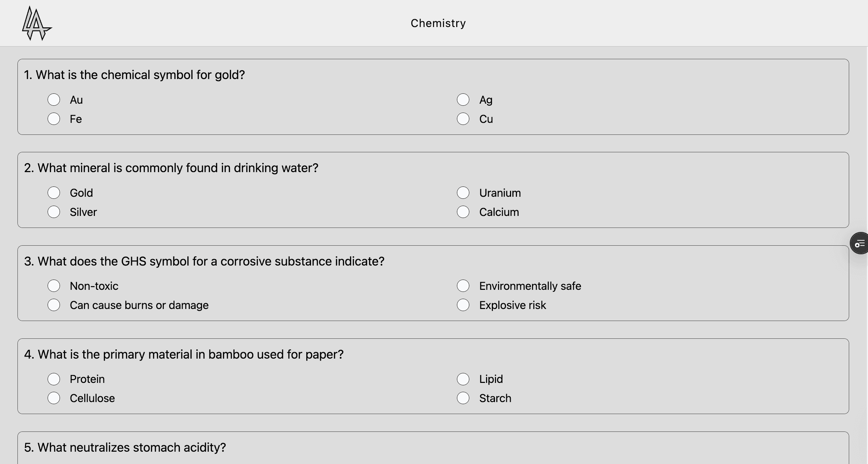Viewport: 868px width, 464px height.
Task: Select 'Can cause burns or damage' for GHS question
Action: coord(54,305)
